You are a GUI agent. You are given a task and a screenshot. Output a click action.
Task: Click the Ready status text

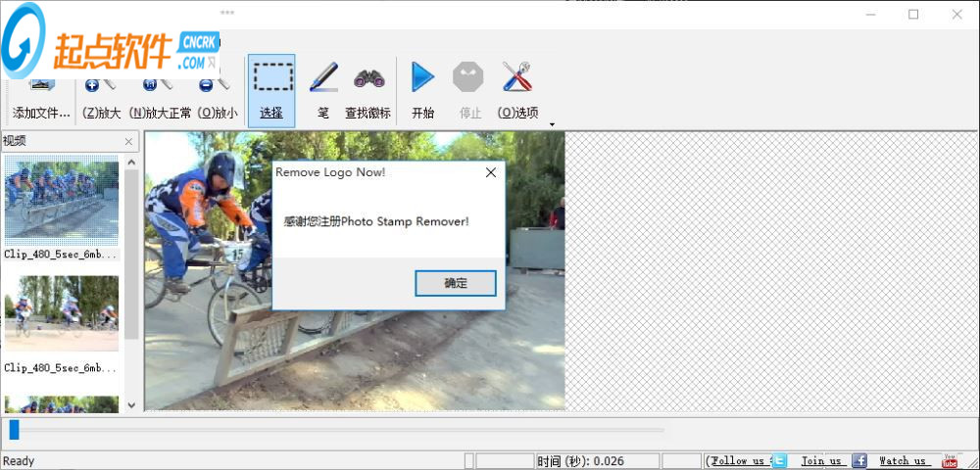(19, 461)
